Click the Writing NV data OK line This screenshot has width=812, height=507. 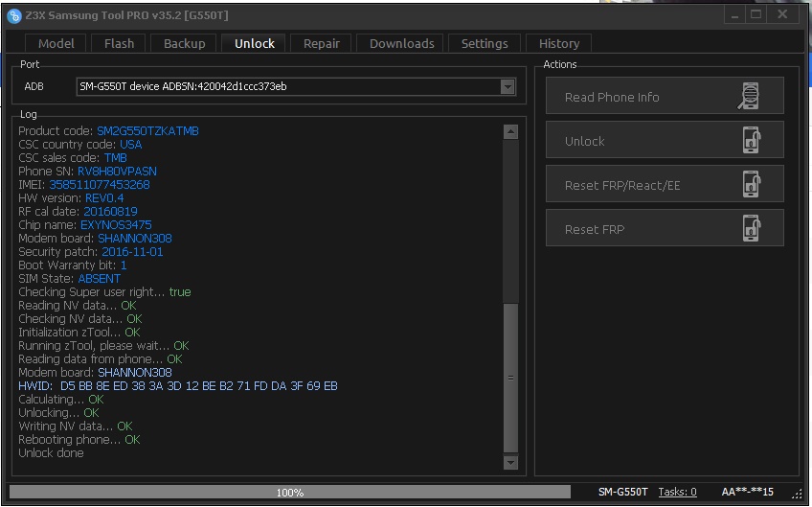pos(76,426)
